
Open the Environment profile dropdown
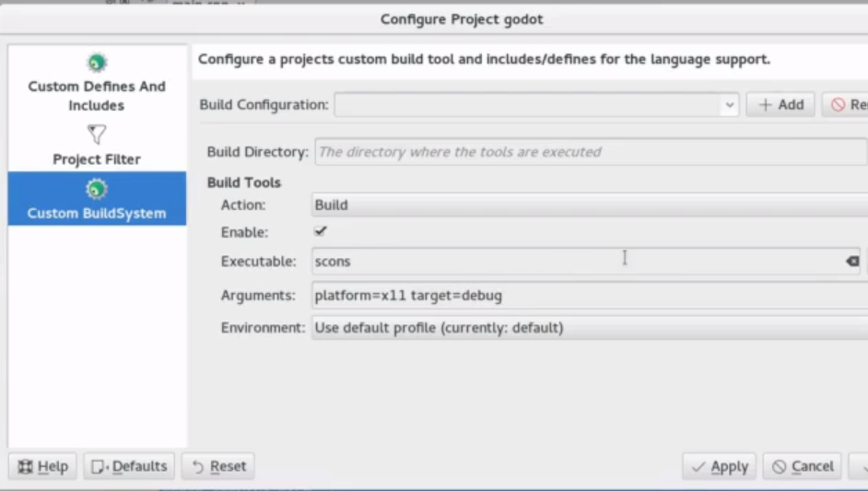[x=590, y=328]
